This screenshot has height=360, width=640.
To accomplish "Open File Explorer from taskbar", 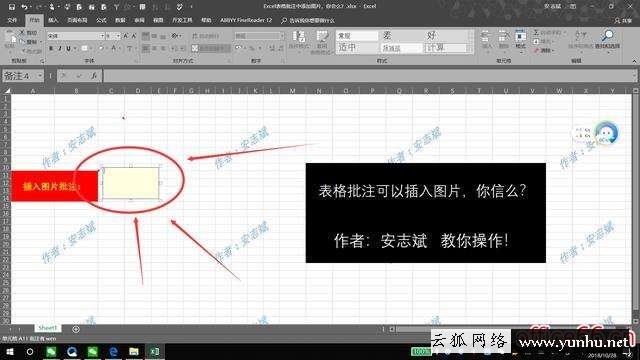I will click(x=134, y=351).
